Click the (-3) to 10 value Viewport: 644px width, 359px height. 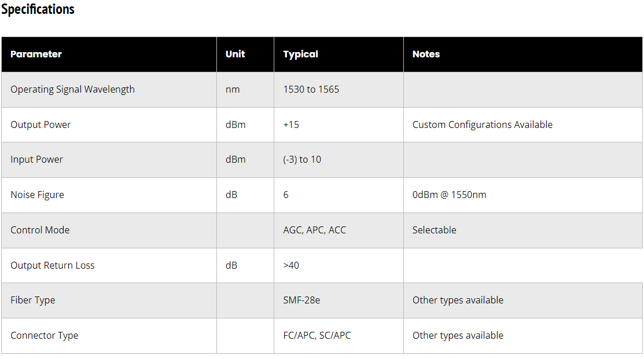tap(302, 160)
